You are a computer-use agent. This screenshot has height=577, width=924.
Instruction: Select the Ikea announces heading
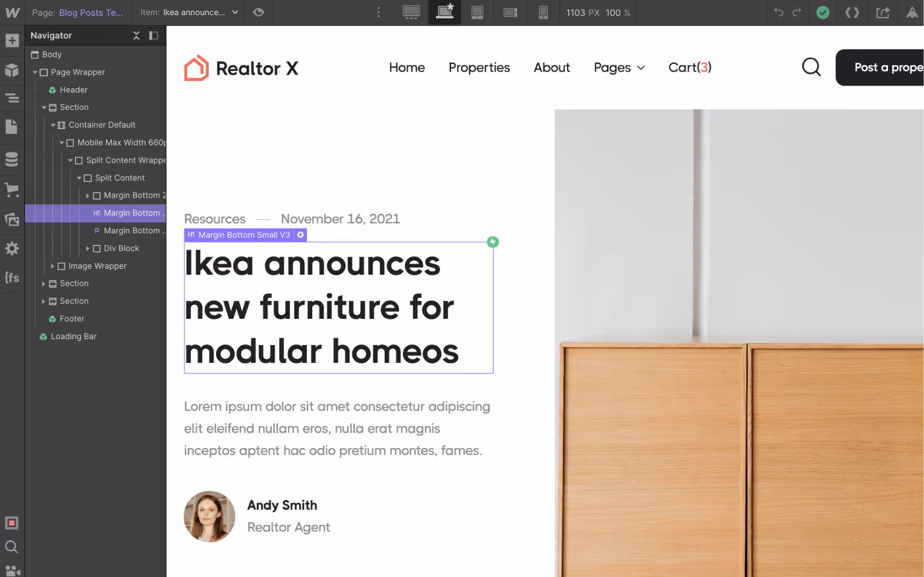pos(339,308)
